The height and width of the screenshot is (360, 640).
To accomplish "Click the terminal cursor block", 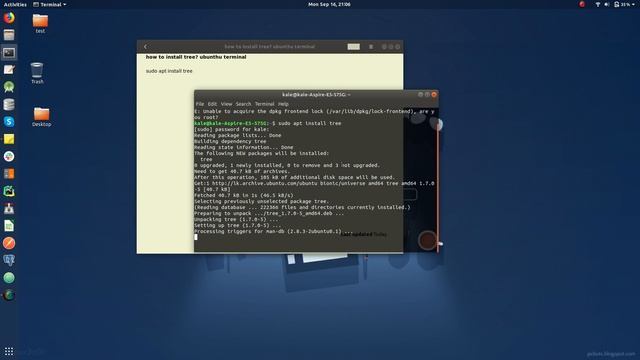I will click(x=196, y=237).
